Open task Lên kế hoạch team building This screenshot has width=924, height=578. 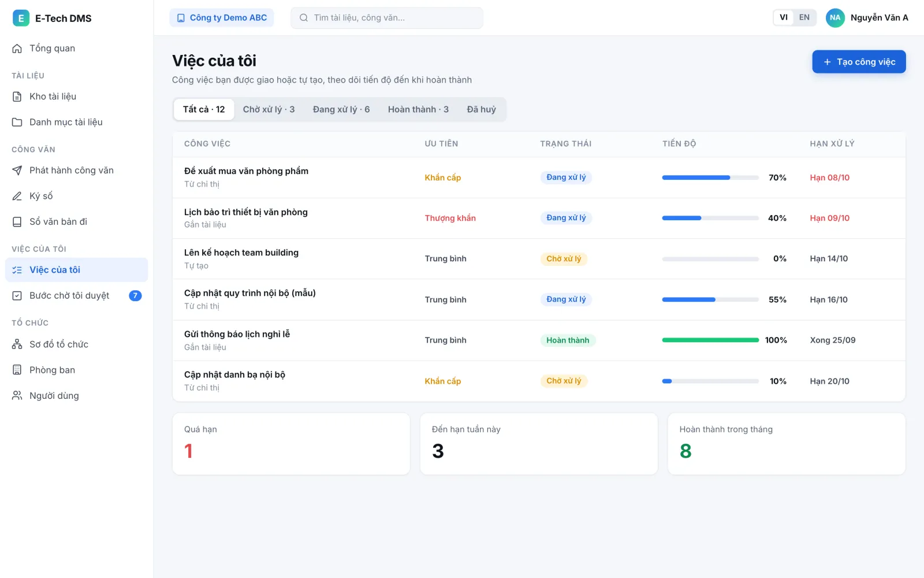(x=241, y=253)
